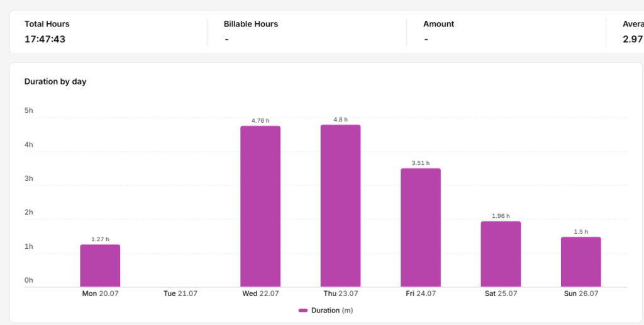Click the 5h y-axis label
Image resolution: width=644 pixels, height=325 pixels.
click(29, 110)
